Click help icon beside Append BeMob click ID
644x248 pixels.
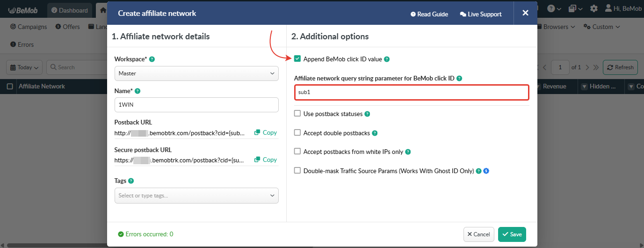[x=387, y=59]
